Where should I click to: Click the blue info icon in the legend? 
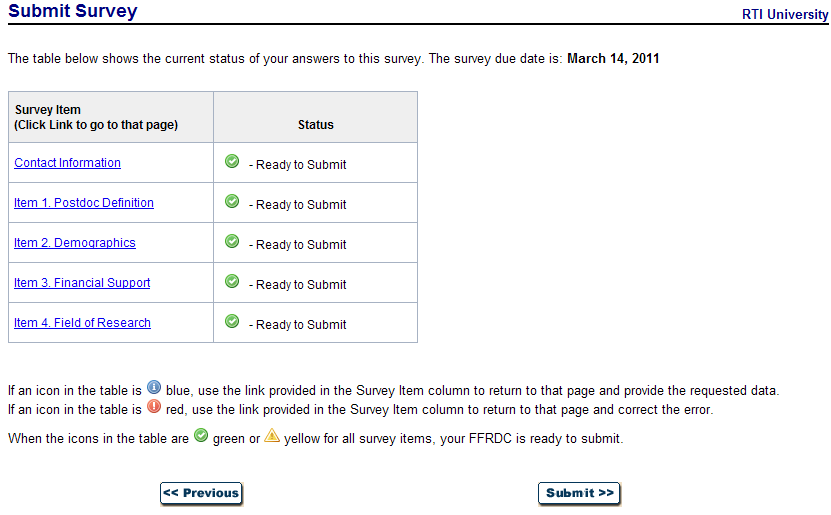click(x=154, y=387)
